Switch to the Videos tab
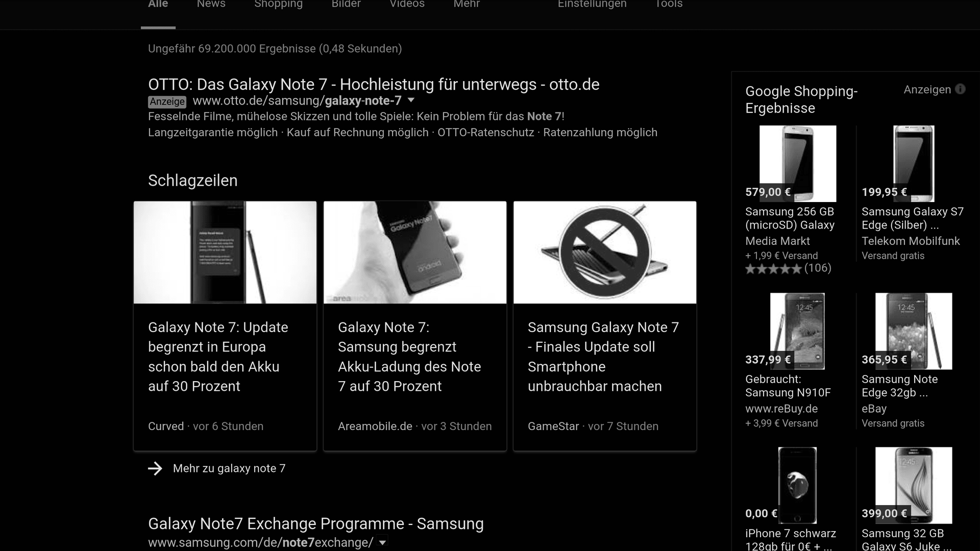Screen dimensions: 980x551 pyautogui.click(x=407, y=4)
